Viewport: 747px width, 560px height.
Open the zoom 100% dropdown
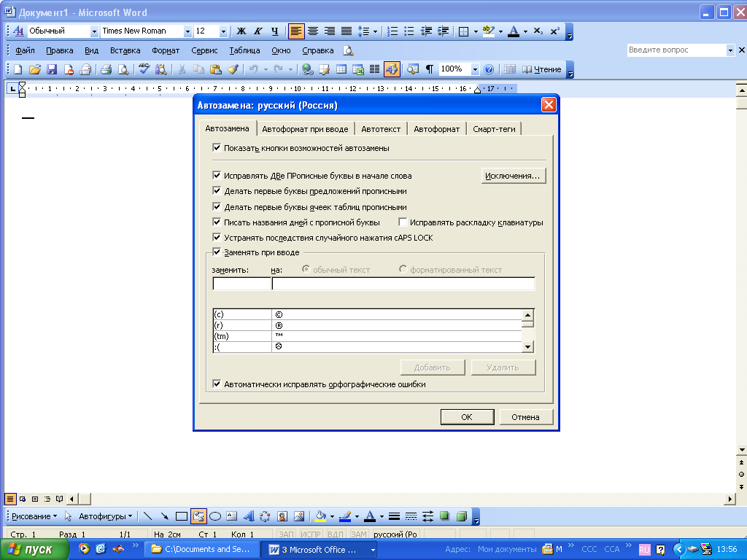pyautogui.click(x=474, y=69)
